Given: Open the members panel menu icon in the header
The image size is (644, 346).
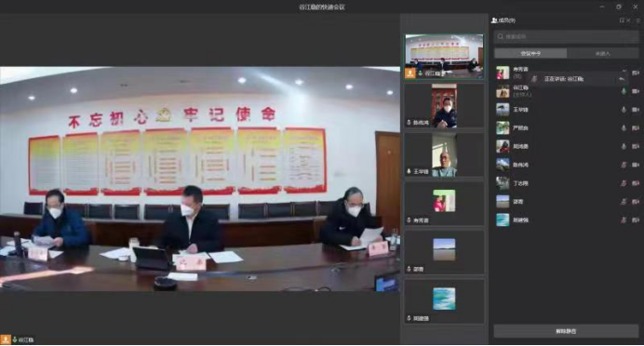Looking at the screenshot, I should pos(637,20).
